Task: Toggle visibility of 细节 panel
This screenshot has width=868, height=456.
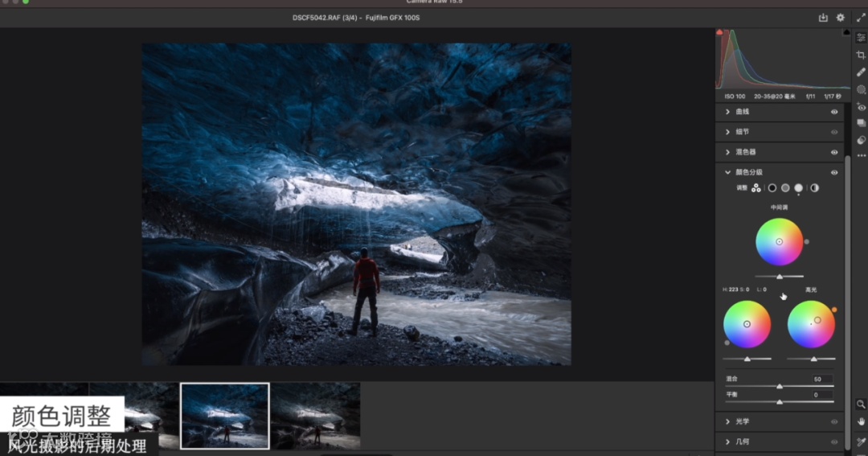Action: (x=834, y=132)
